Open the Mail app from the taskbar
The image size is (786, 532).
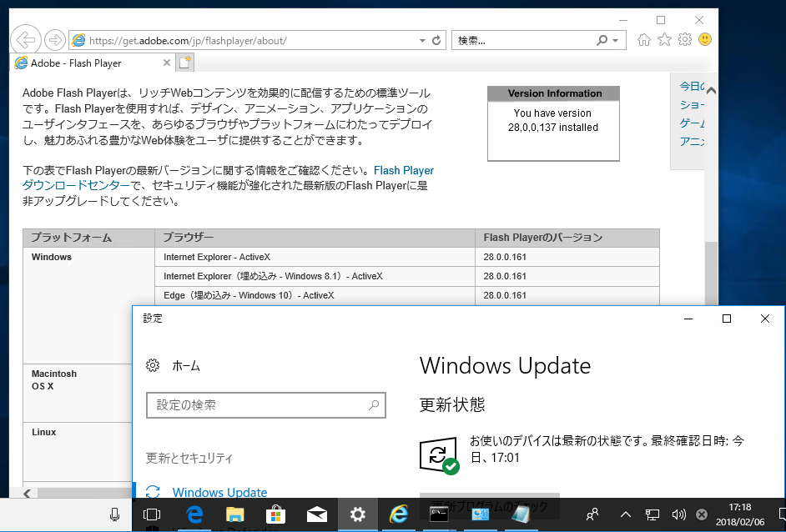[317, 514]
